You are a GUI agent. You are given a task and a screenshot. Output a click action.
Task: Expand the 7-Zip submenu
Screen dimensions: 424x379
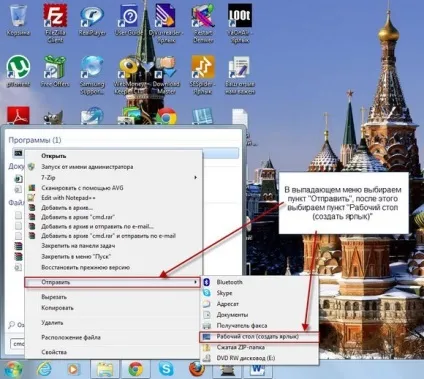[113, 177]
